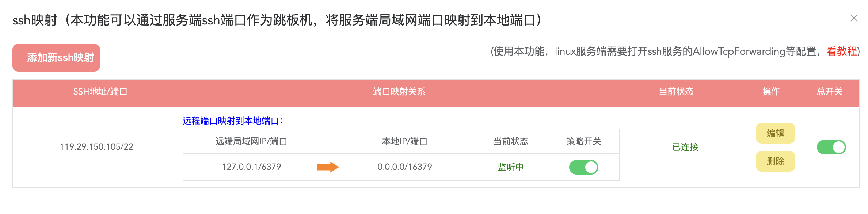Click the orange port mapping arrow

[328, 167]
